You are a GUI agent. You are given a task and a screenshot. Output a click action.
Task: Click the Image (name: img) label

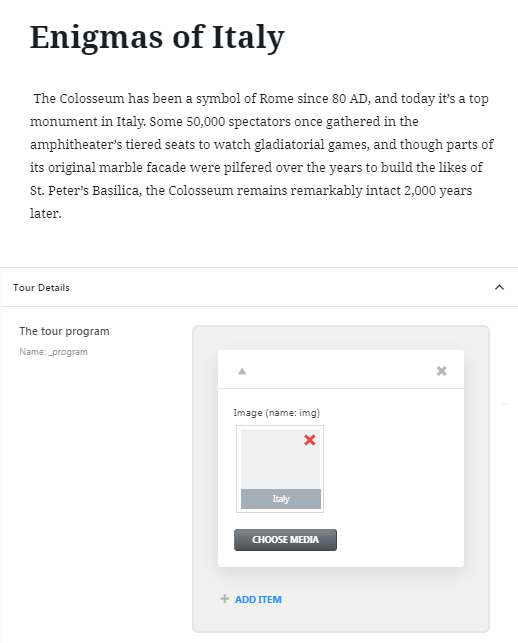276,413
